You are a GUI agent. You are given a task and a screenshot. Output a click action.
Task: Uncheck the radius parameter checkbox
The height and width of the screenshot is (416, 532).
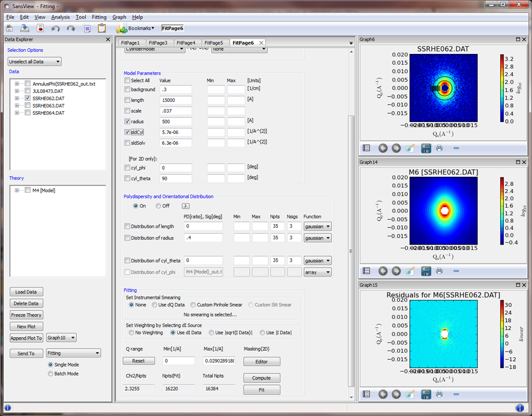tap(127, 121)
